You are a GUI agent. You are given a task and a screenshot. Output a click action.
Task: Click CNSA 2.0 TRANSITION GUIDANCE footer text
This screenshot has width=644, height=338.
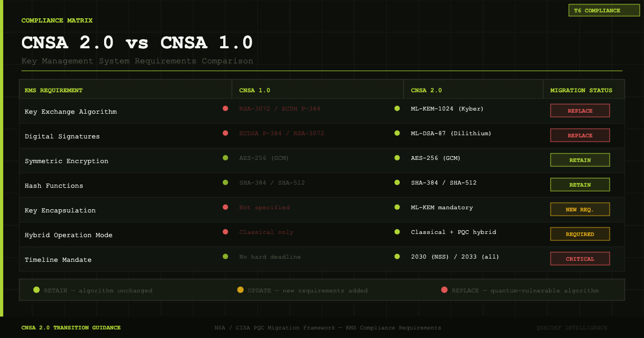coord(71,327)
